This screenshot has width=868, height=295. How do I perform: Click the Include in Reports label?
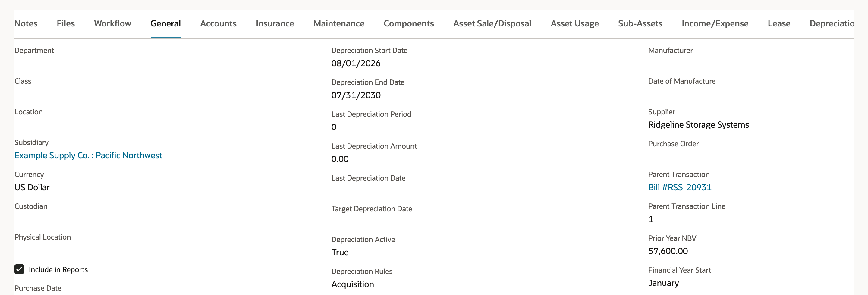tap(58, 269)
